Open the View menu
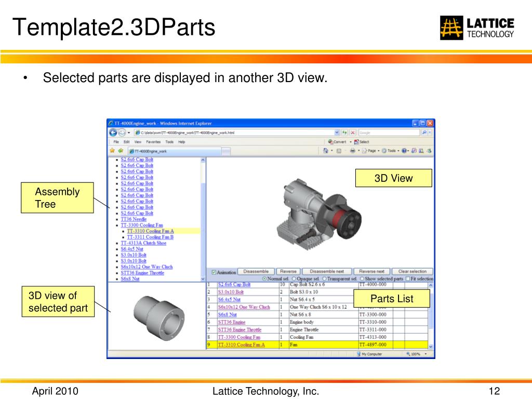 pyautogui.click(x=138, y=142)
